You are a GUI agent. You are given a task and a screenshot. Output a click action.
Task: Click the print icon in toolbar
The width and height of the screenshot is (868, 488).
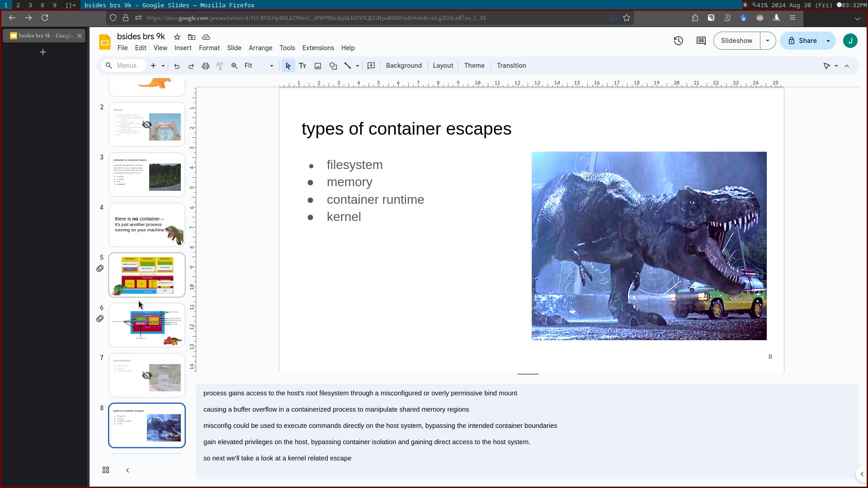206,66
